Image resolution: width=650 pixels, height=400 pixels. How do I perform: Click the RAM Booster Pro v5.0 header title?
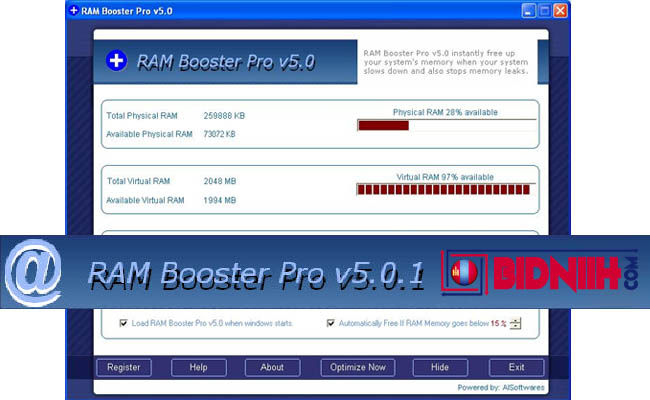click(x=226, y=62)
